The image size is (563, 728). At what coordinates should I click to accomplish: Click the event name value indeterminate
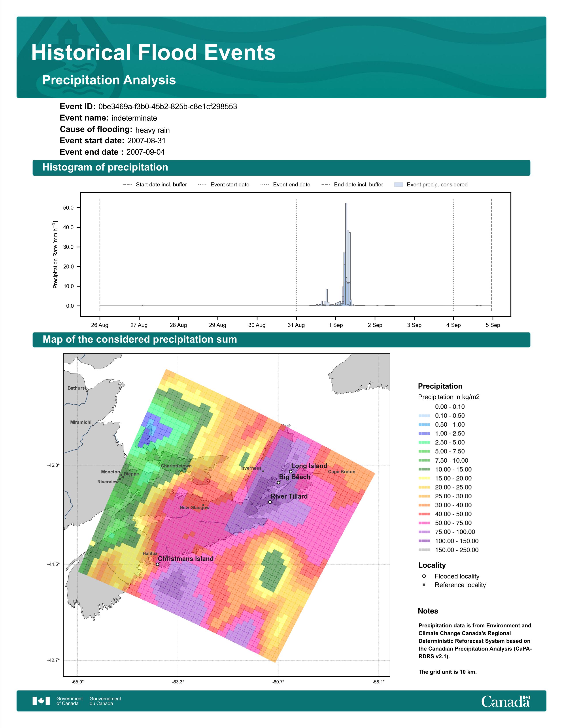(x=134, y=118)
